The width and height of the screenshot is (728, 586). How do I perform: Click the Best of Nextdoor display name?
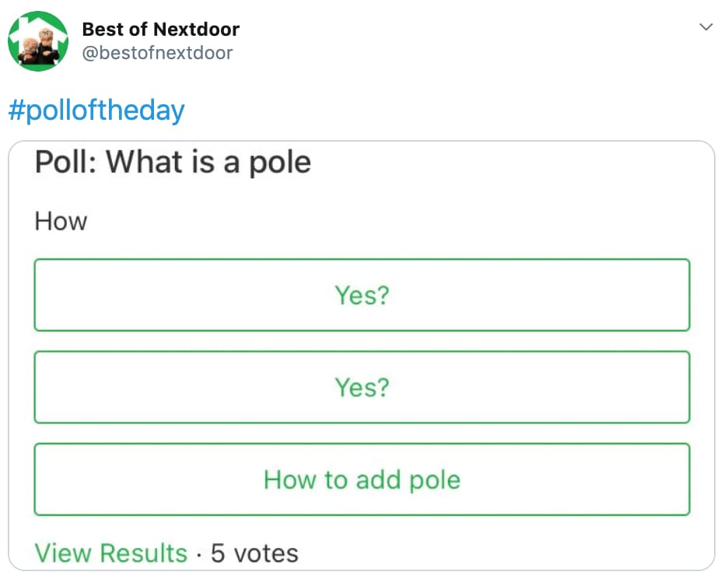(x=159, y=29)
